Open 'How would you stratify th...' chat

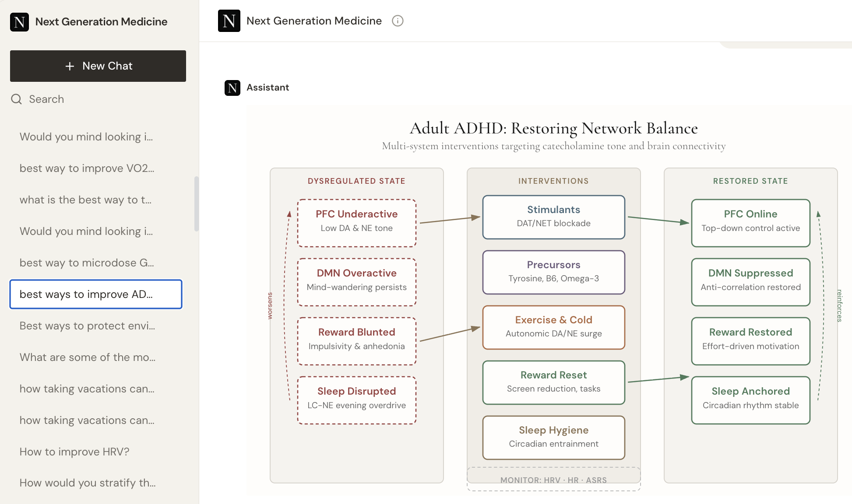96,483
